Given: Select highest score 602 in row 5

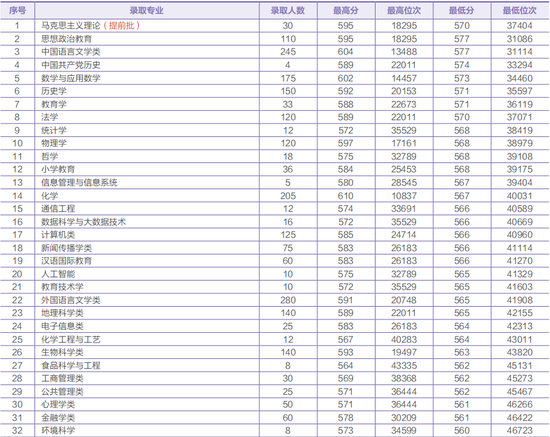Looking at the screenshot, I should click(346, 78).
